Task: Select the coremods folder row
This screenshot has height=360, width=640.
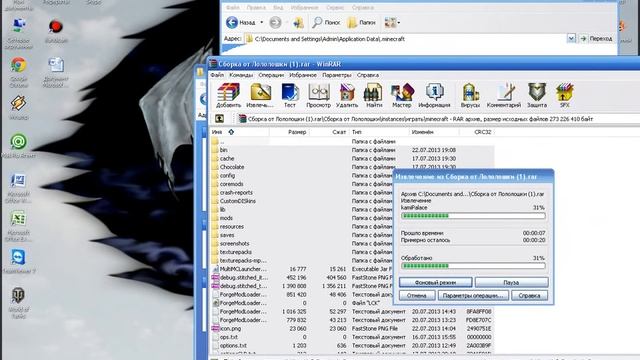Action: point(302,184)
